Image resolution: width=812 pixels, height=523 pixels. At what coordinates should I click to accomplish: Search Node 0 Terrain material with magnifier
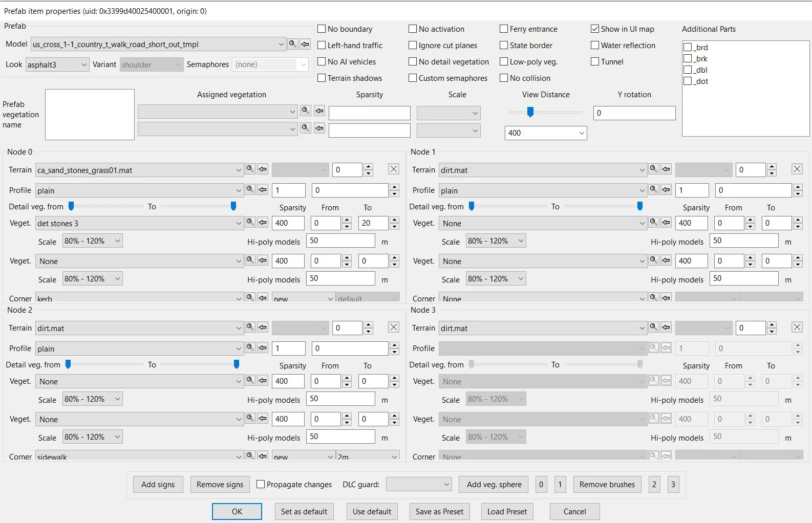pos(250,169)
